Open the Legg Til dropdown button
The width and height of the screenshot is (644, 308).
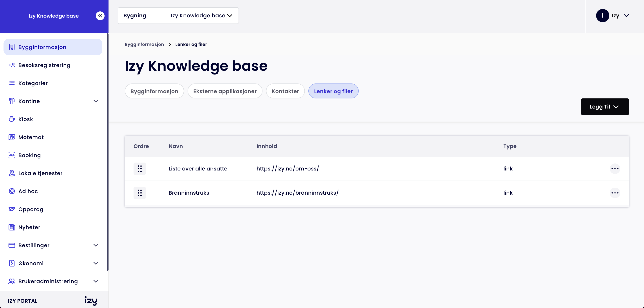[x=604, y=107]
